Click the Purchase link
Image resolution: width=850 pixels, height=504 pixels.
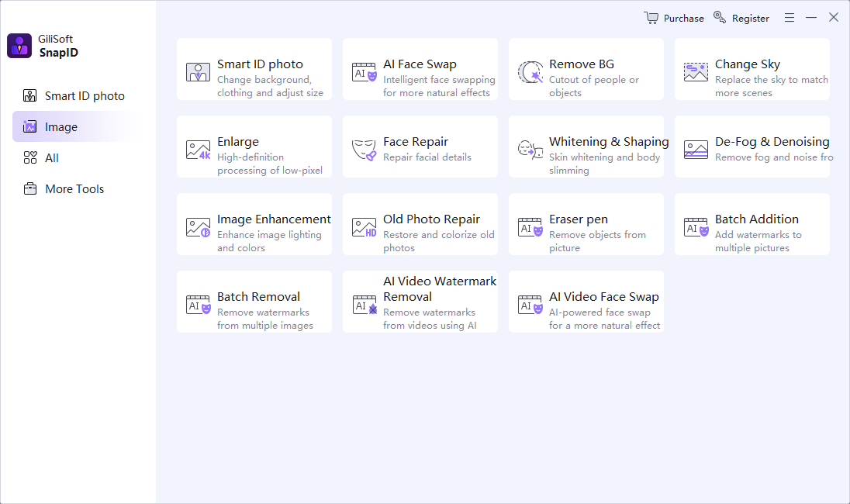683,19
